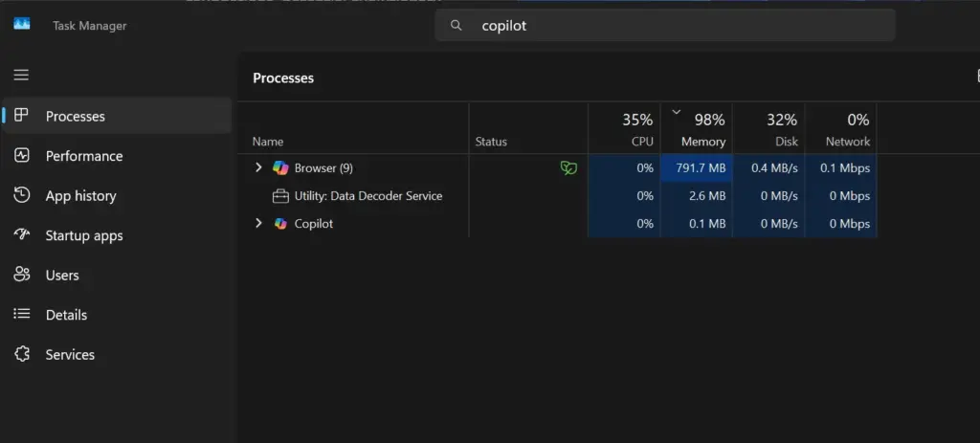
Task: Click the Startup apps gauge icon
Action: coord(22,234)
